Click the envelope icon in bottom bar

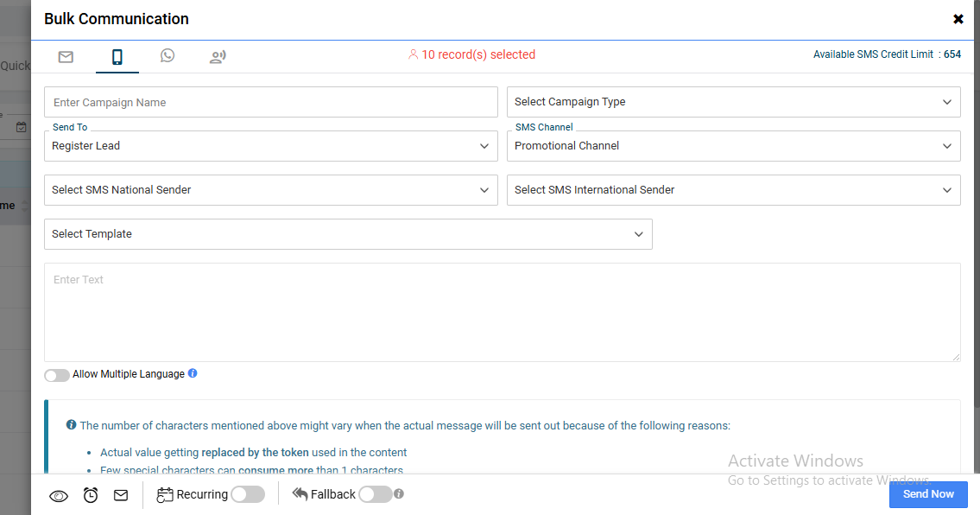pos(121,495)
